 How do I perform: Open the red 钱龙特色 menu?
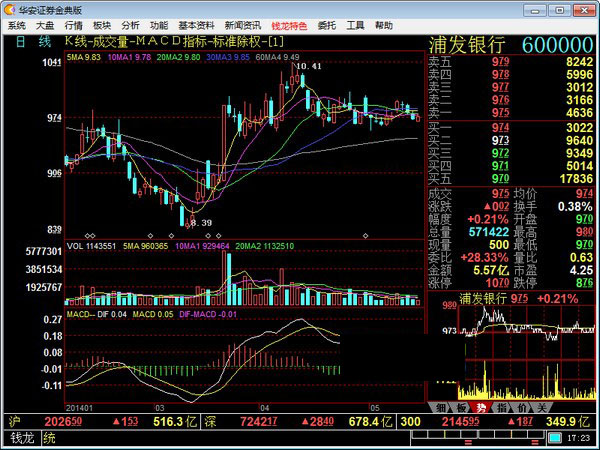289,26
